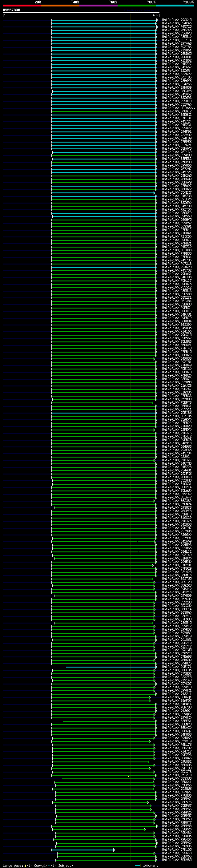Click the purple ~60% identity legend bar
Image resolution: width=197 pixels, height=868 pixels.
coord(99,6)
